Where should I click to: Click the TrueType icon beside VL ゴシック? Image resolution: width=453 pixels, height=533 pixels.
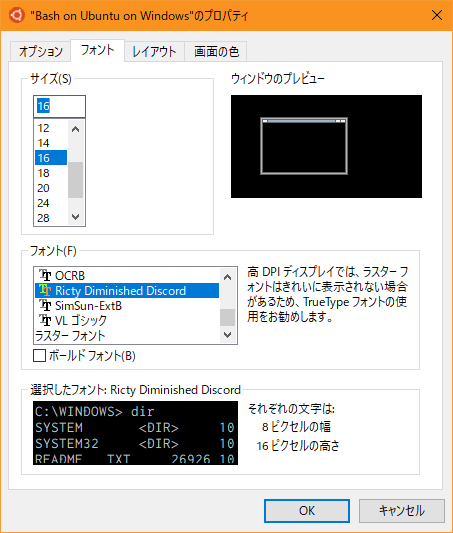point(45,320)
